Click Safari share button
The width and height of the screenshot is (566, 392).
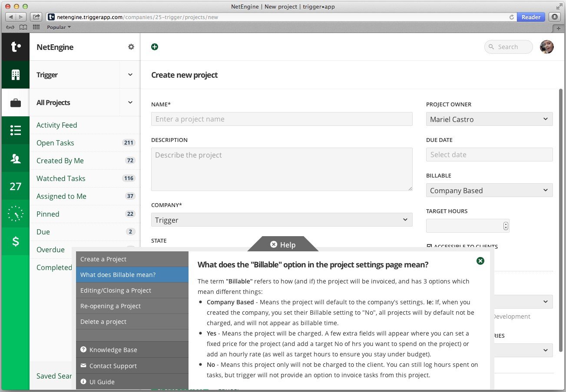[36, 17]
